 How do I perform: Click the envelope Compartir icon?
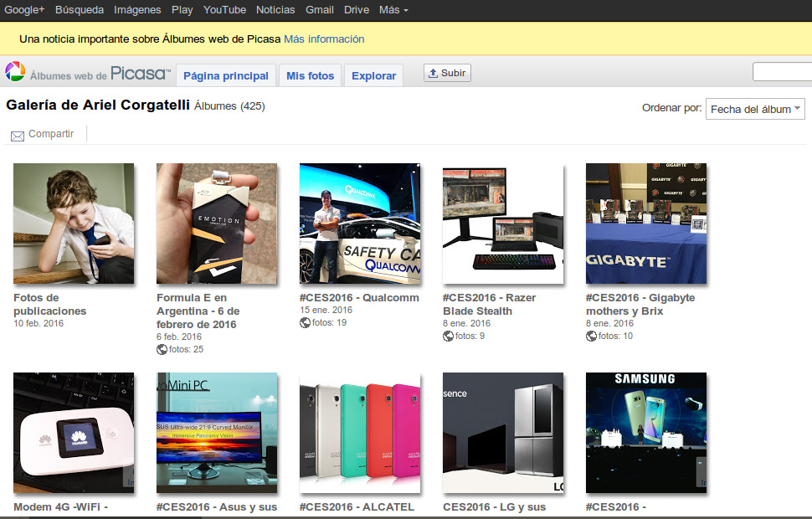17,135
